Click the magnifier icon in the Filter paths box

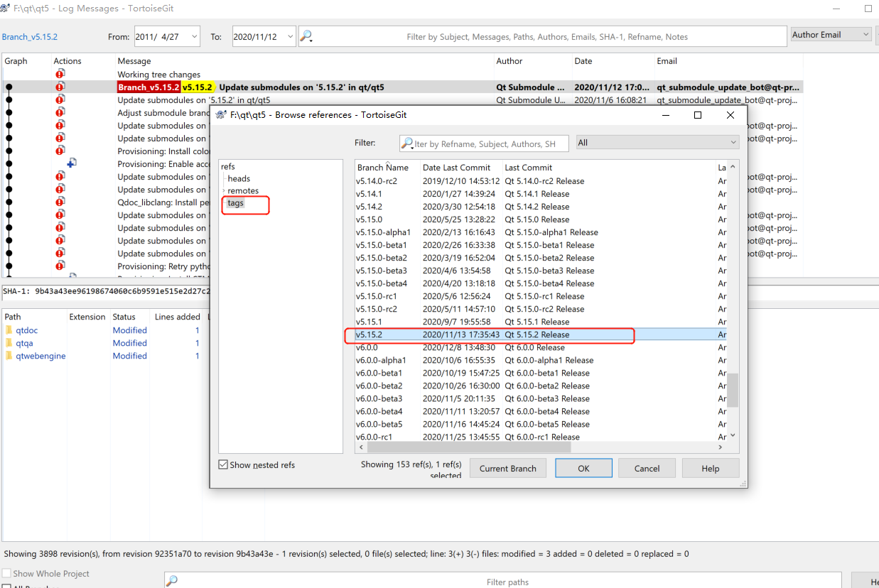coord(171,581)
